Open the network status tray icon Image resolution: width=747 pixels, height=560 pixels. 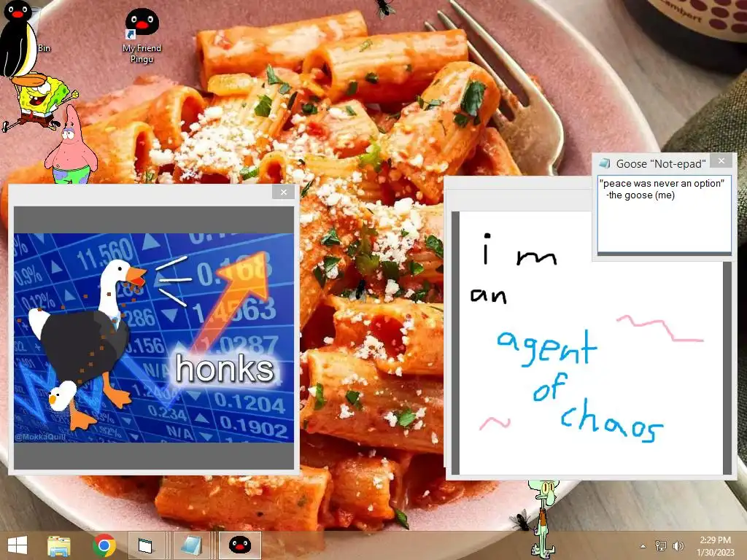(x=661, y=546)
